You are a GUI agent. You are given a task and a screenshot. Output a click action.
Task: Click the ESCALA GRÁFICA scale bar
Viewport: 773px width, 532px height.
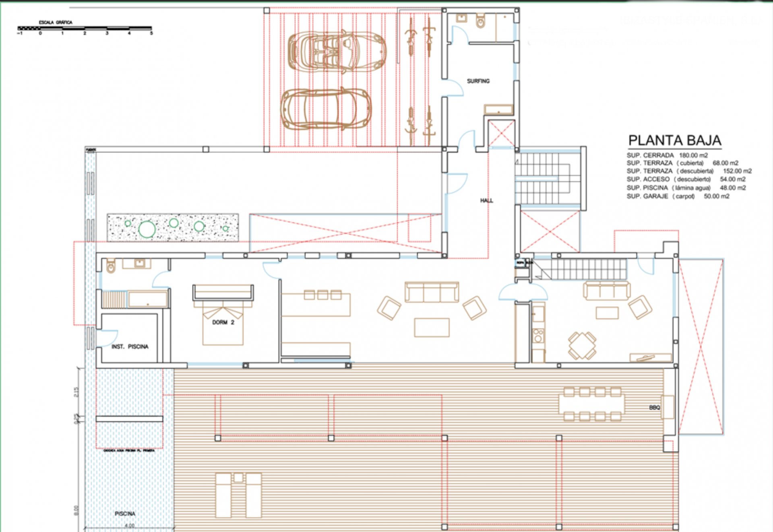pyautogui.click(x=85, y=28)
